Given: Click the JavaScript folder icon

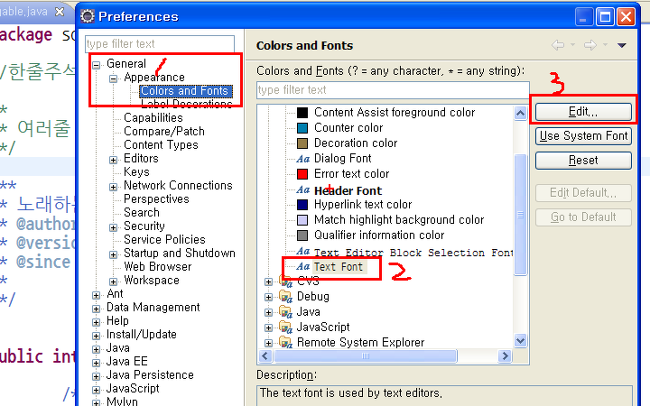Looking at the screenshot, I should tap(286, 327).
